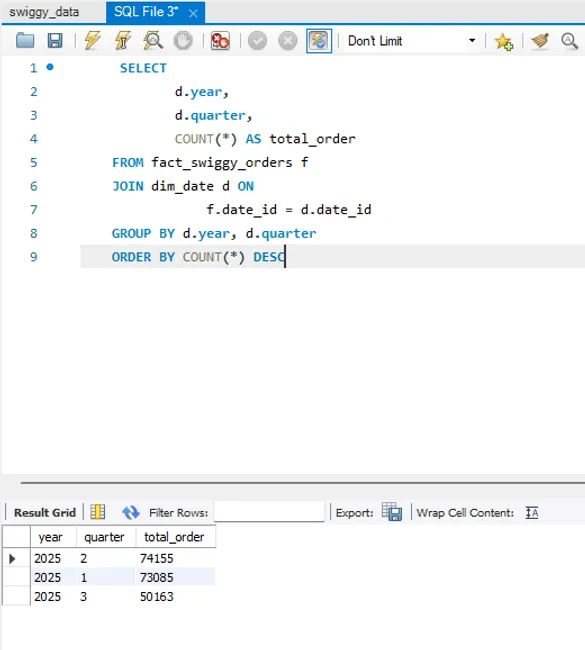Select the total_order column header
Image resolution: width=585 pixels, height=650 pixels.
click(176, 537)
